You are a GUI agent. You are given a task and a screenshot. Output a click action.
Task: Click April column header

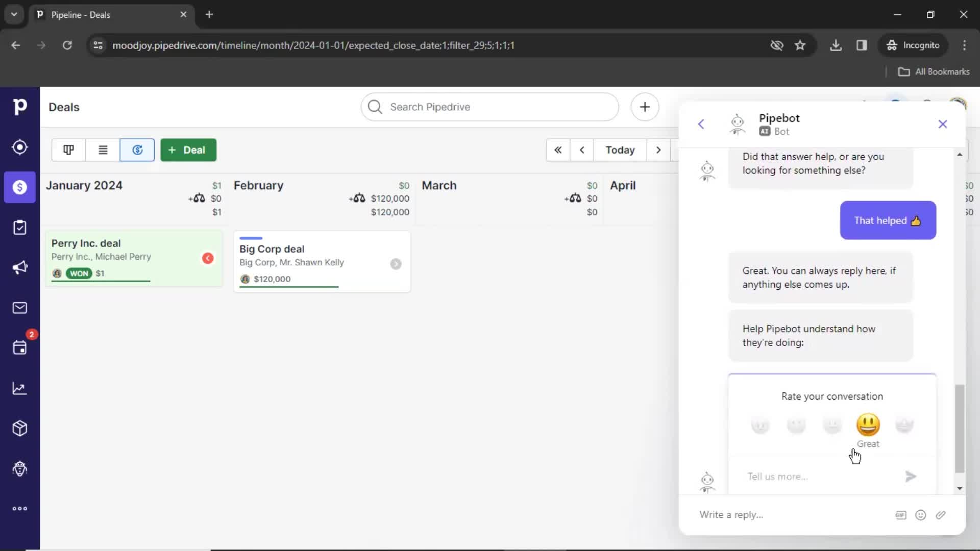tap(623, 186)
